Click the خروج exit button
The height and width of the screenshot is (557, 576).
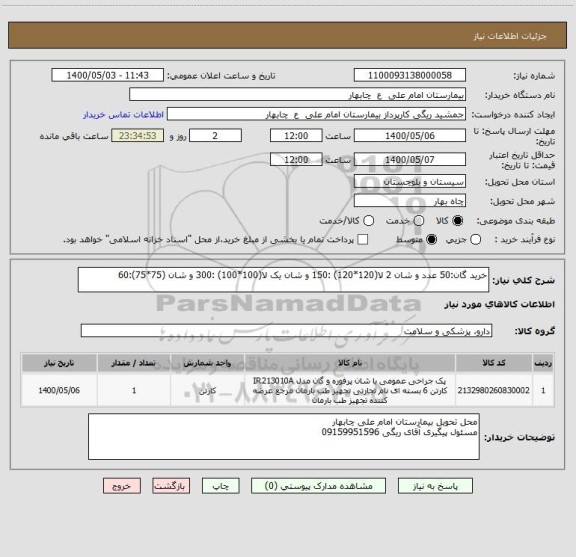(x=122, y=486)
